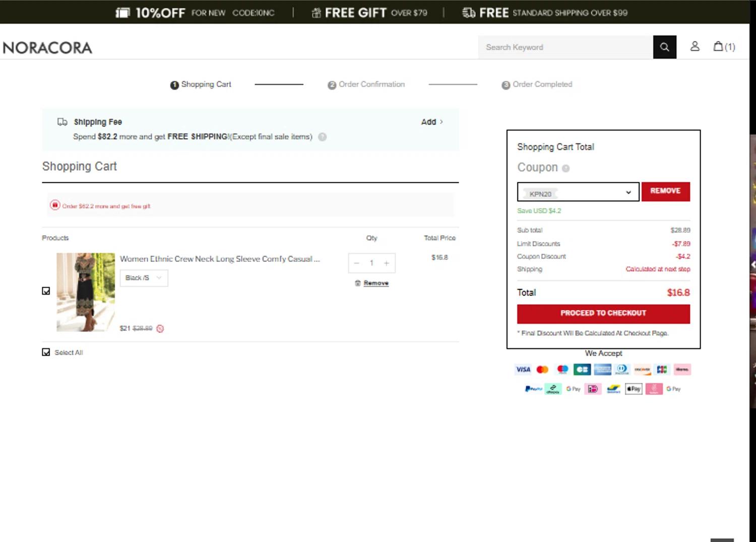Click the 'Save USD $4.2' text

coord(539,211)
